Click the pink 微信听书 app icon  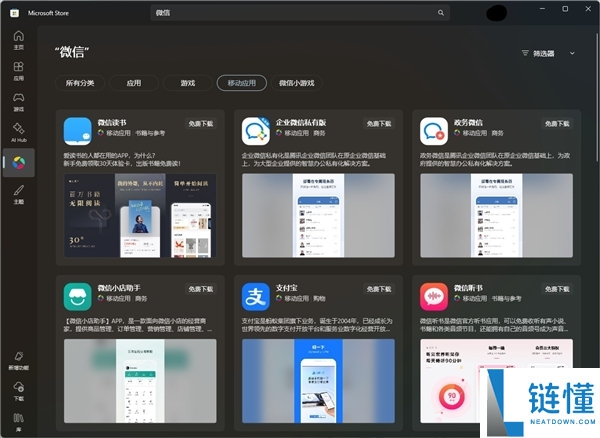[x=434, y=296]
